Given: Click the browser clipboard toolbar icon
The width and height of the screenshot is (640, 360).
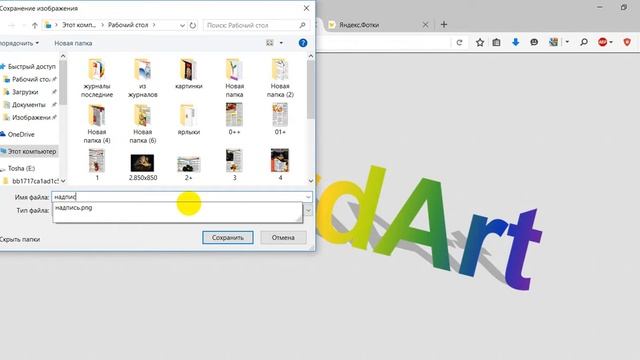Looking at the screenshot, I should [496, 42].
